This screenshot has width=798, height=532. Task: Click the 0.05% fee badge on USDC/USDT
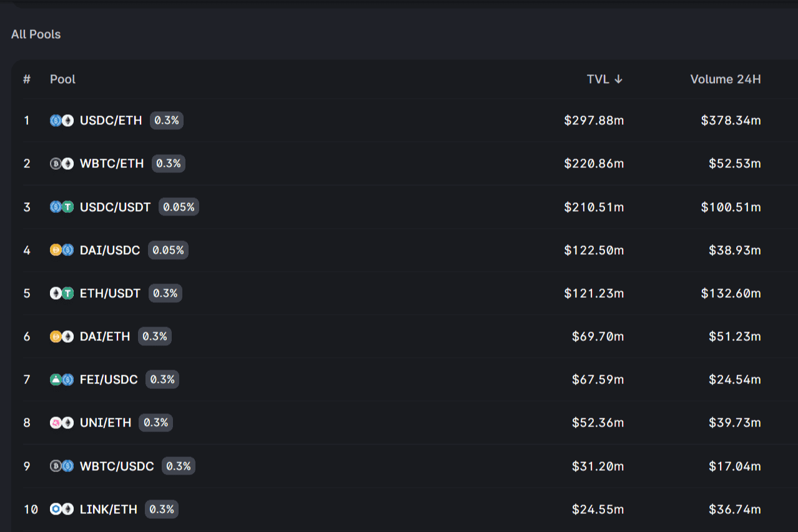pyautogui.click(x=179, y=207)
